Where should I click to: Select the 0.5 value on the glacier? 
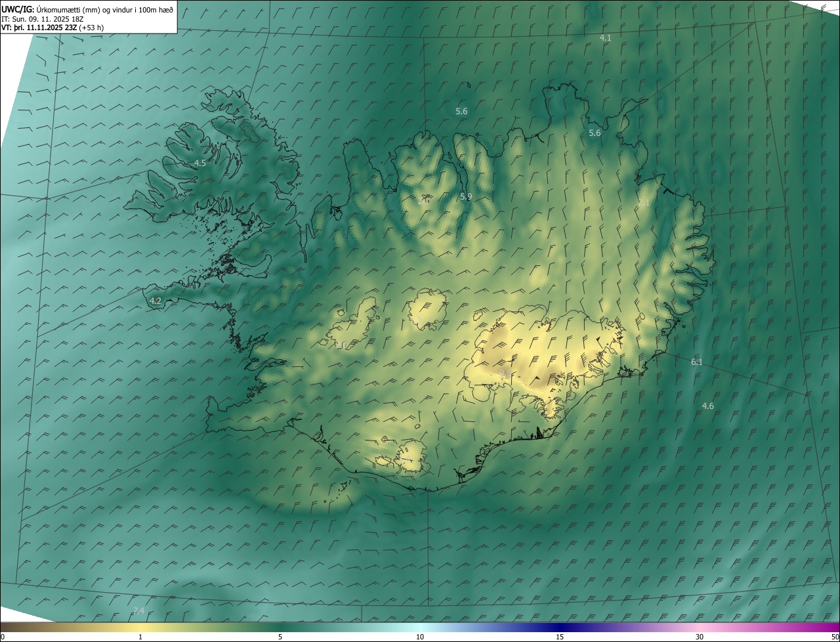(505, 374)
